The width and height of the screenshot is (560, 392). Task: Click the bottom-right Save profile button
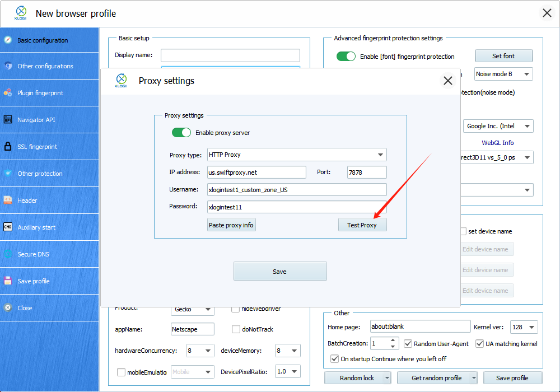(x=512, y=377)
